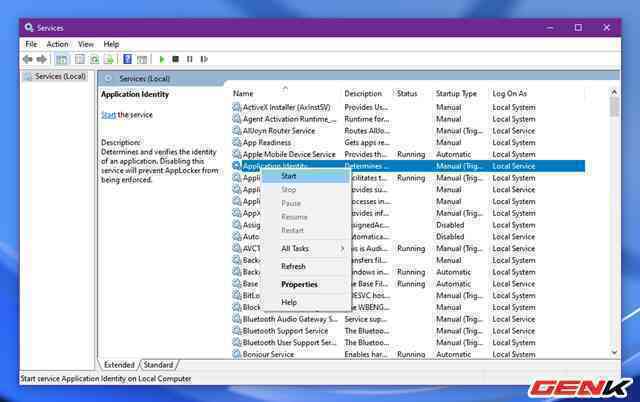Click the Export List toolbar icon

pyautogui.click(x=110, y=59)
